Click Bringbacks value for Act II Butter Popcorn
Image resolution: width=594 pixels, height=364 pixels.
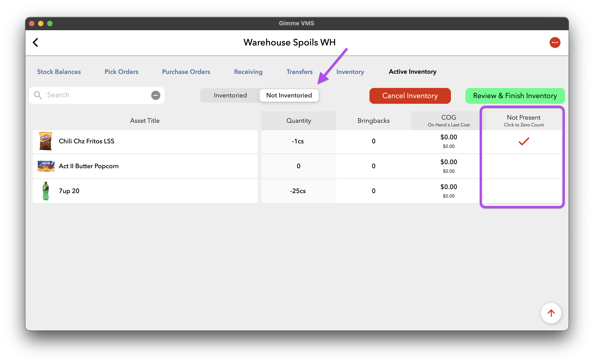[374, 166]
